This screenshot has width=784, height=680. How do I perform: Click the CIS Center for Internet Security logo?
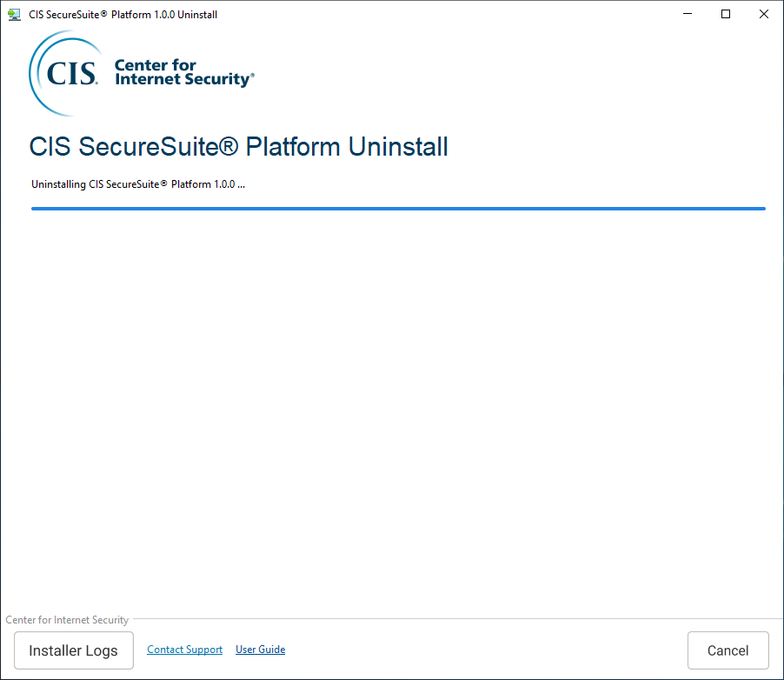[142, 74]
